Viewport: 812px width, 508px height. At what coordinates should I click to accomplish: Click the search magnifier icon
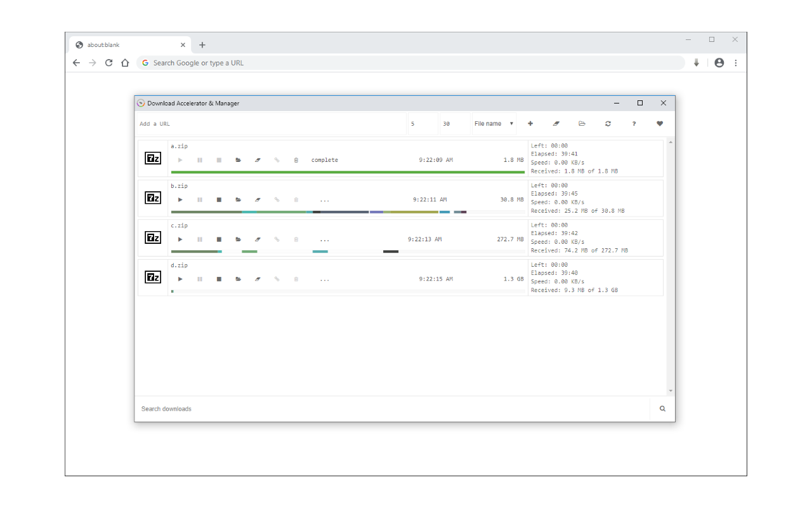coord(662,409)
